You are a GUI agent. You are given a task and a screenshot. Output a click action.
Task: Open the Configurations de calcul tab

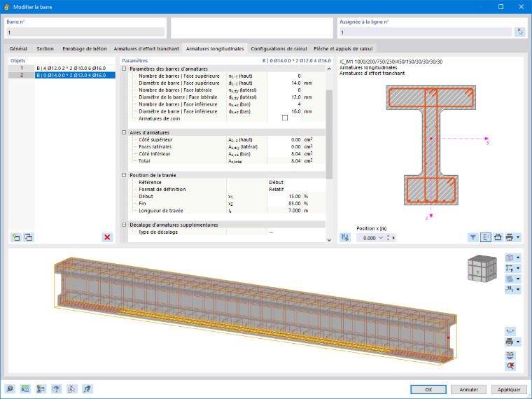(x=279, y=48)
